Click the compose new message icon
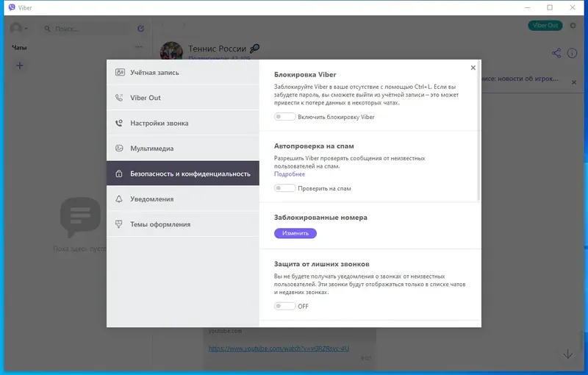 (x=140, y=29)
